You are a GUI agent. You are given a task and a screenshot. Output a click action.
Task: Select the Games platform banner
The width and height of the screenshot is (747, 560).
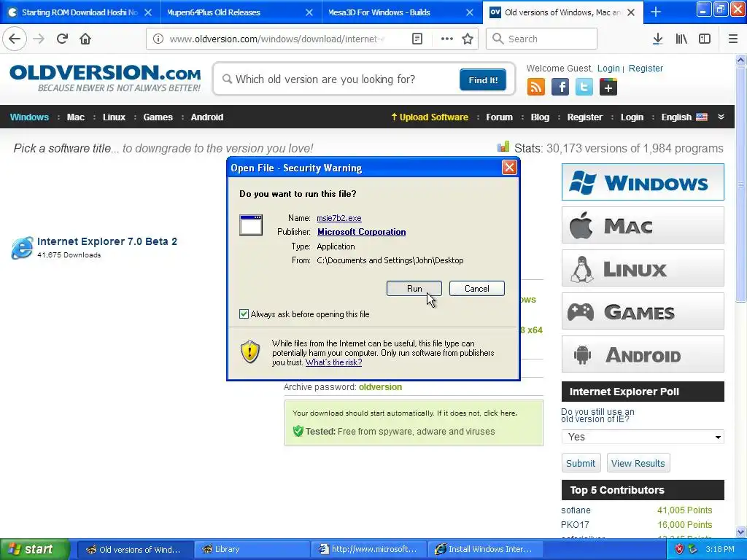643,311
